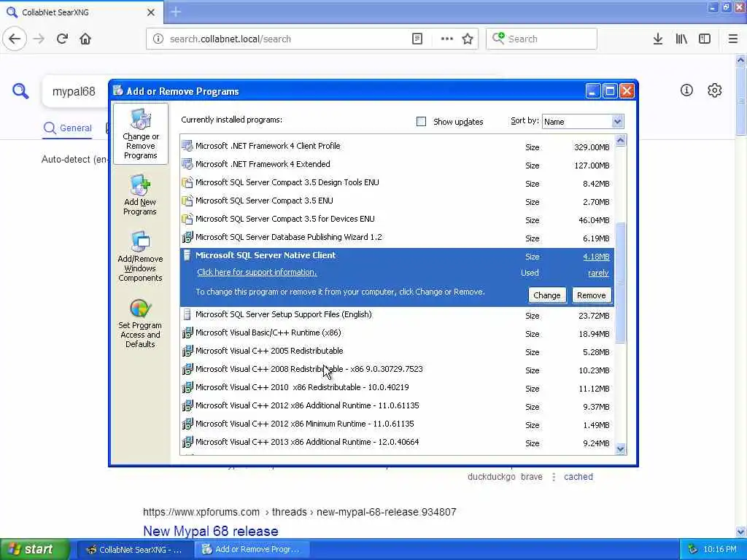The image size is (747, 560).
Task: Click Add or Remove Programs taskbar button
Action: (252, 550)
